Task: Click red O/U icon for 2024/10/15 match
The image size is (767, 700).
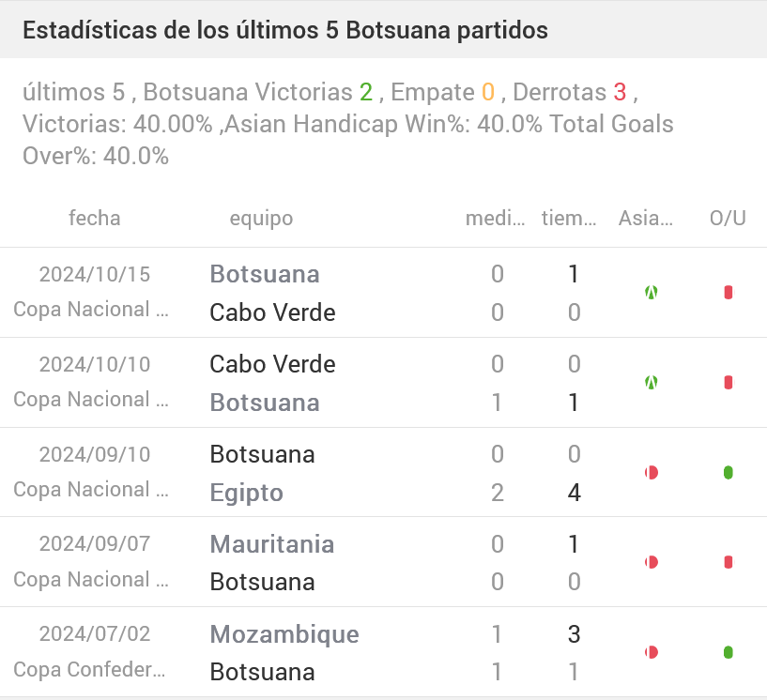Action: click(x=729, y=293)
